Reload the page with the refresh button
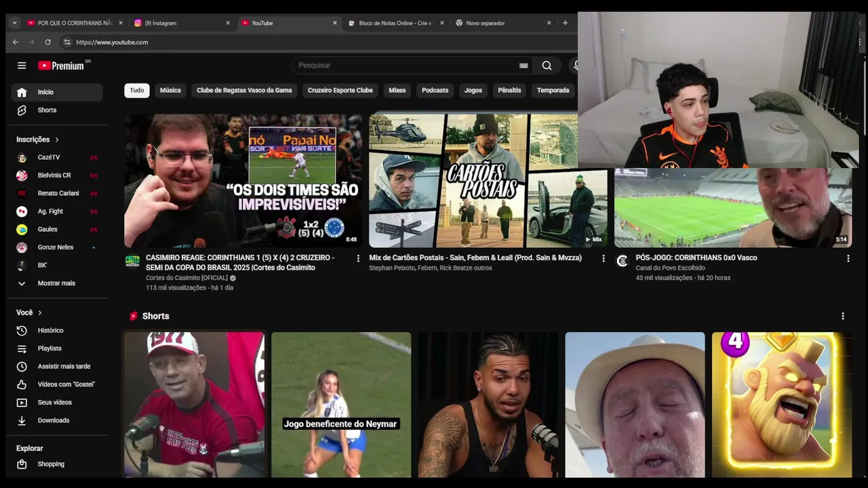The image size is (868, 488). point(47,42)
